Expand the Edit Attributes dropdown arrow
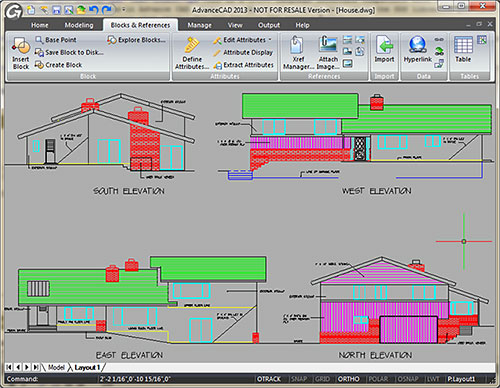 270,40
